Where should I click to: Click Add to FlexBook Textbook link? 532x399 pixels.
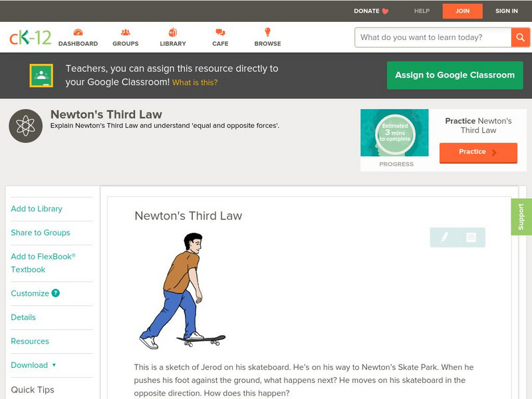[43, 263]
